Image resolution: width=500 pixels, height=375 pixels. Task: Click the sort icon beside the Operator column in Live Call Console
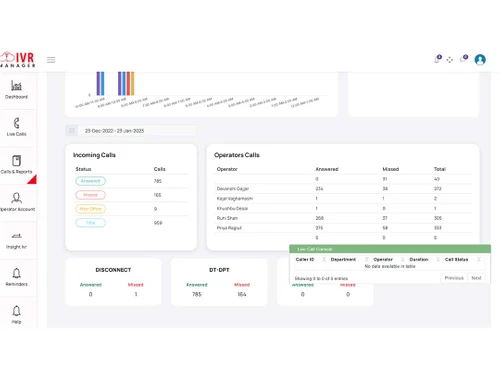[402, 259]
